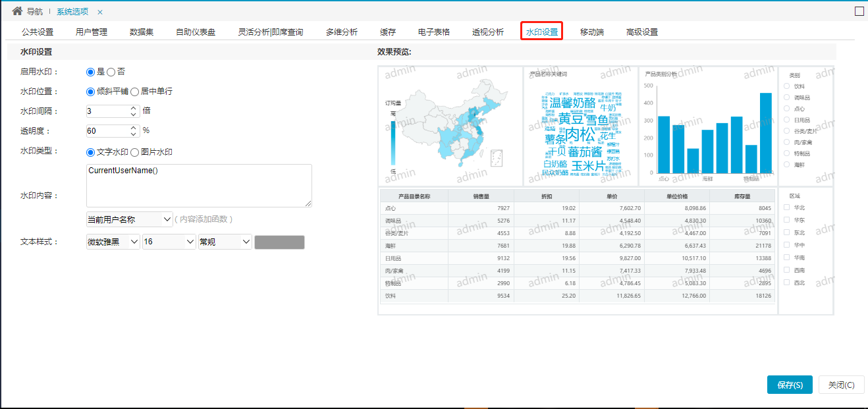Increase 水印间隔 with up arrow
Viewport: 868px width, 409px height.
coord(134,109)
